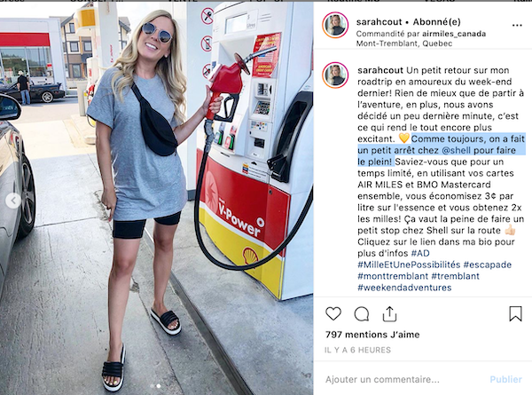Like the post with the heart icon
The width and height of the screenshot is (532, 395).
click(x=333, y=313)
